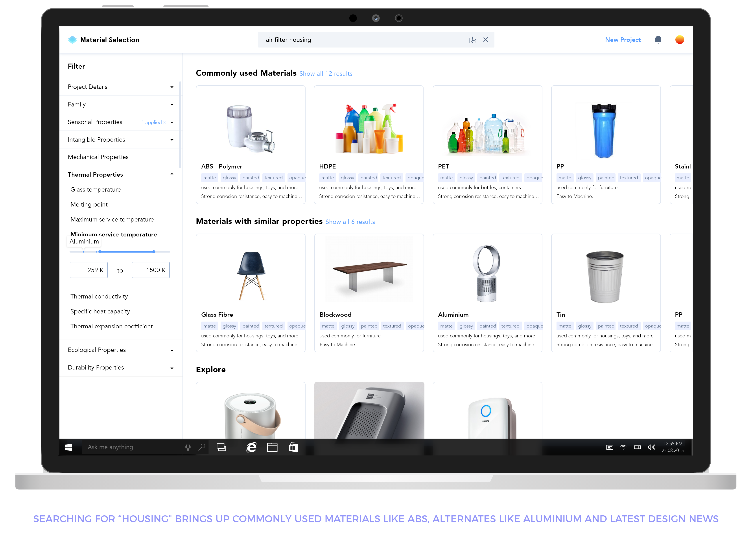Viewport: 752px width, 560px height.
Task: Clear the search box with X icon
Action: tap(485, 40)
